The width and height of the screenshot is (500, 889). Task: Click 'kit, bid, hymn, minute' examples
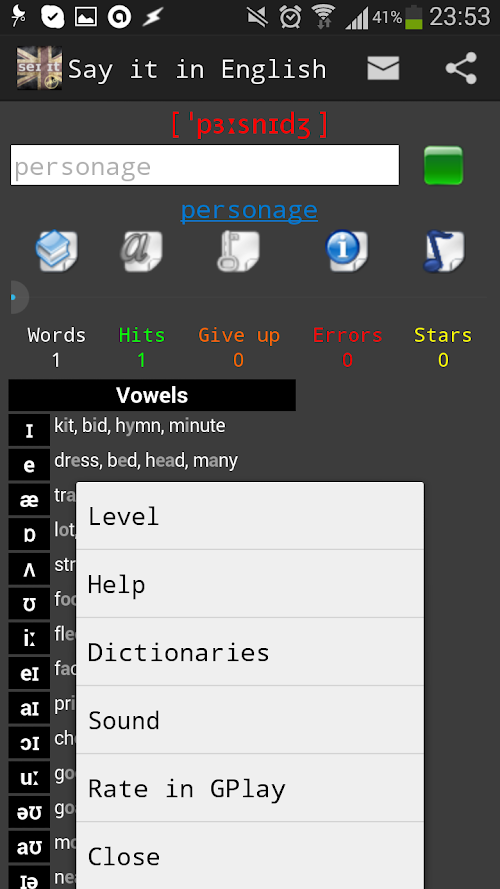[140, 425]
